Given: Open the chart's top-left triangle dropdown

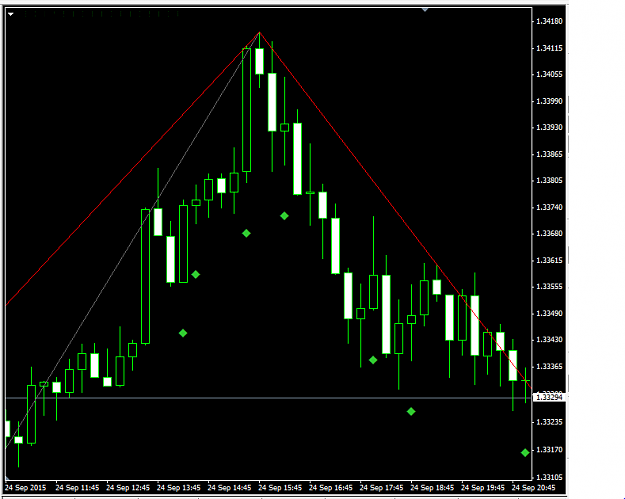Looking at the screenshot, I should [x=11, y=14].
